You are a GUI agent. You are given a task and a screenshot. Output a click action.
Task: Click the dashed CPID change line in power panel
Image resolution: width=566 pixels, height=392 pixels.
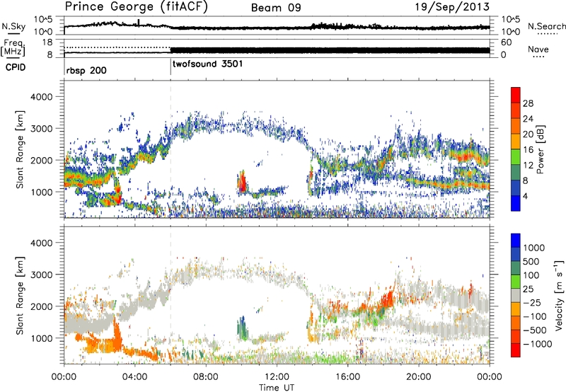tap(171, 148)
